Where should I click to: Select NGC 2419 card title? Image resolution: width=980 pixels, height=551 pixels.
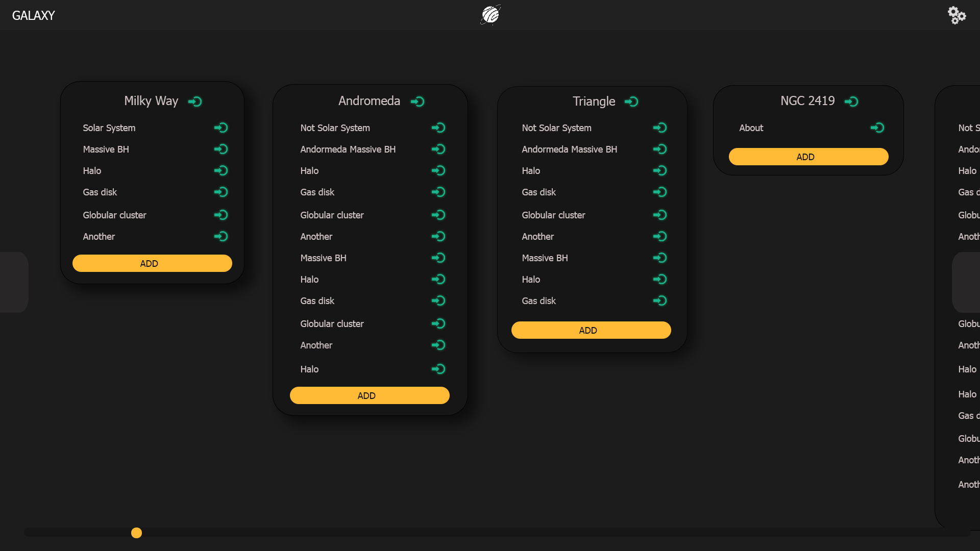pos(807,101)
